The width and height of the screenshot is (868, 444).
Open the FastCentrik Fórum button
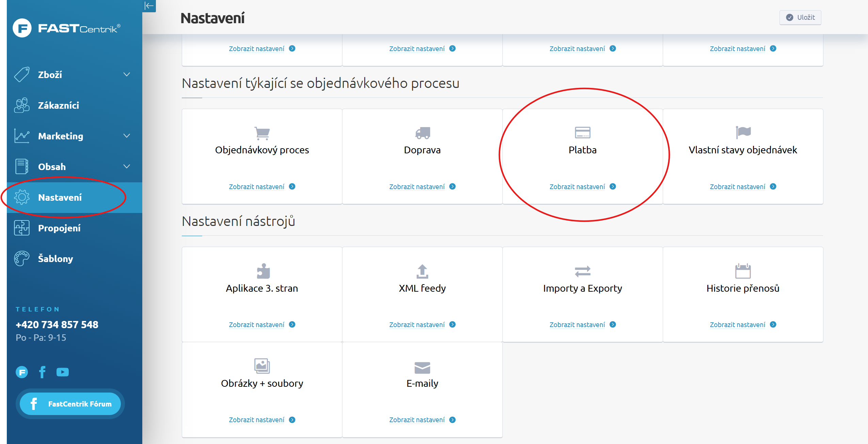(x=70, y=404)
